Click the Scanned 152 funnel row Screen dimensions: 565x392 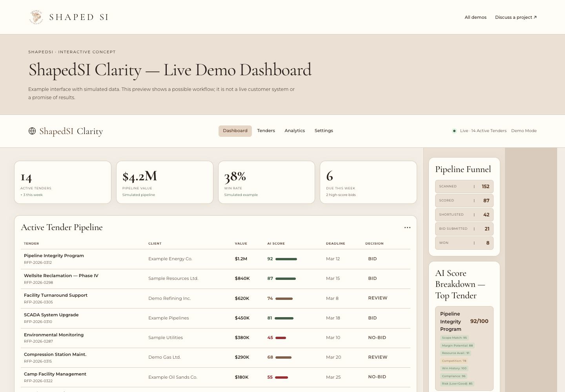point(464,187)
